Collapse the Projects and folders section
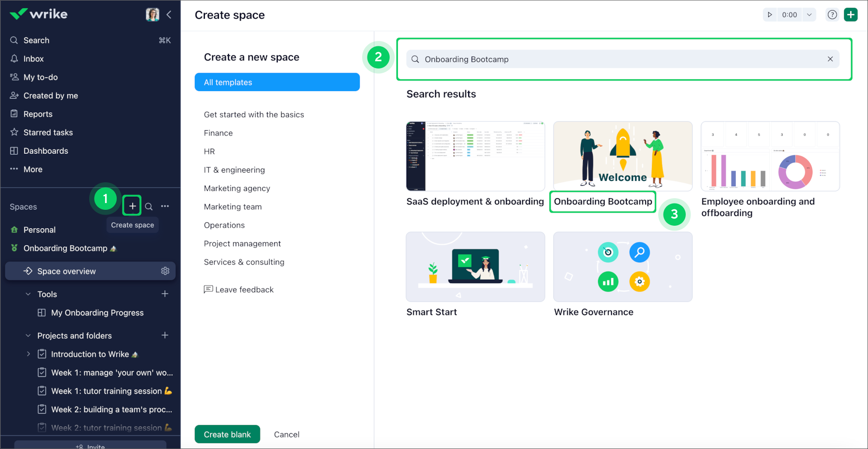Viewport: 868px width, 449px height. point(28,336)
